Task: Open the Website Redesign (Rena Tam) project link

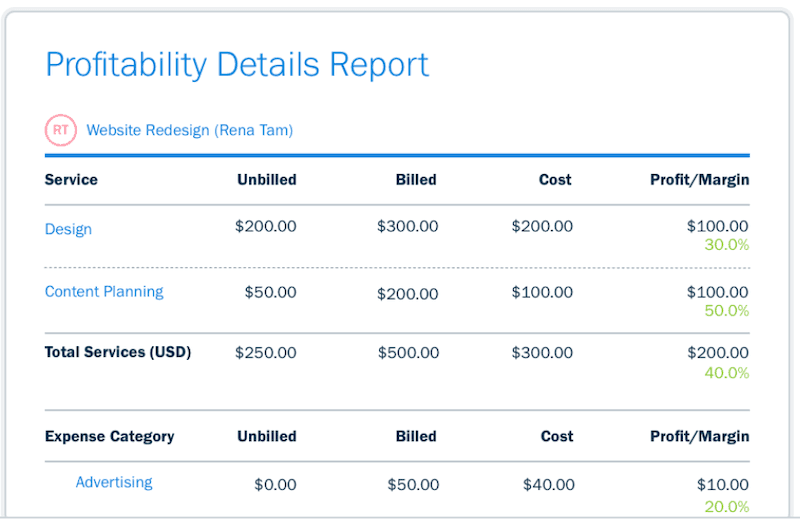Action: 189,130
